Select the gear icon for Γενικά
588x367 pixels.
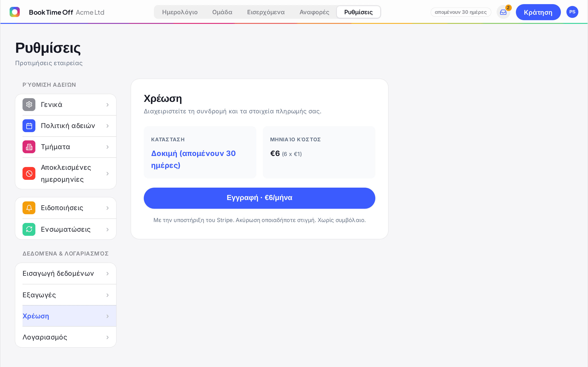pyautogui.click(x=29, y=105)
